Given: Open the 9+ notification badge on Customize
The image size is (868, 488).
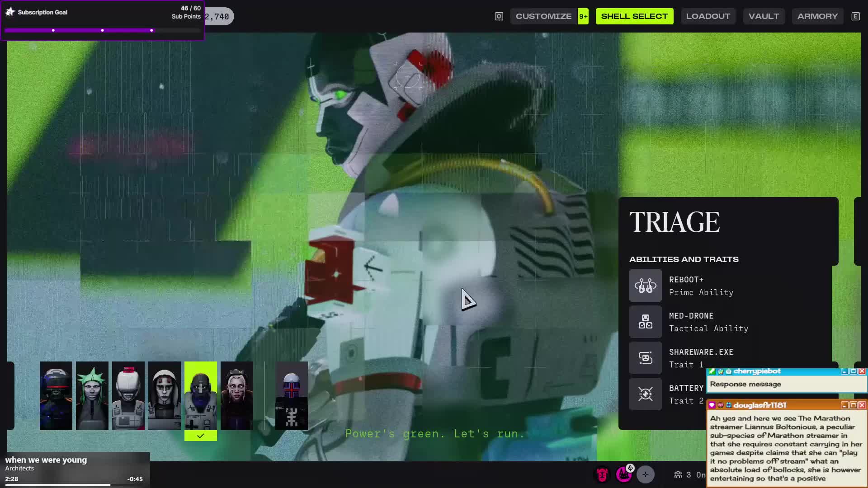Looking at the screenshot, I should 583,16.
